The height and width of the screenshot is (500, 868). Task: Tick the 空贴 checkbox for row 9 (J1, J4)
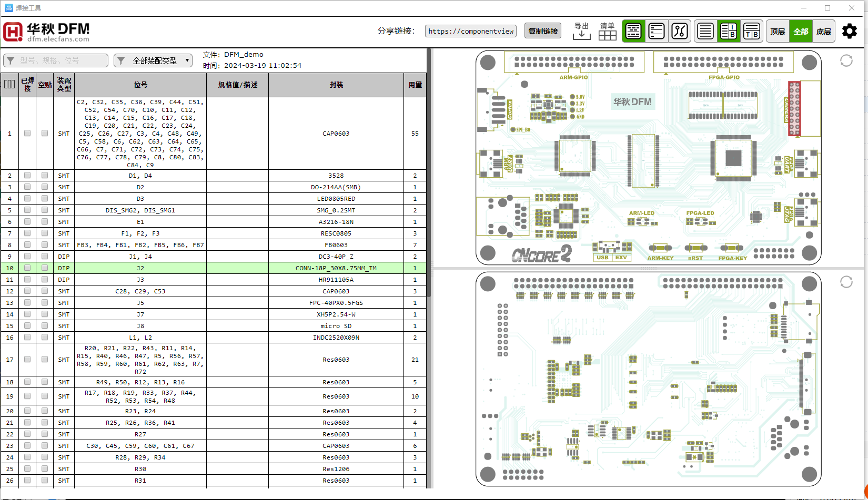coord(45,257)
